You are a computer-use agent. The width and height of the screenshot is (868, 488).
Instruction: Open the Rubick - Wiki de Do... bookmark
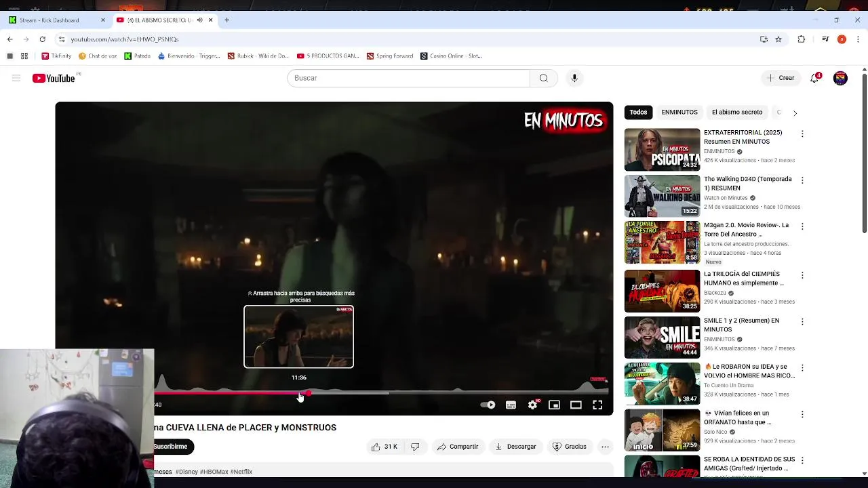pyautogui.click(x=258, y=56)
